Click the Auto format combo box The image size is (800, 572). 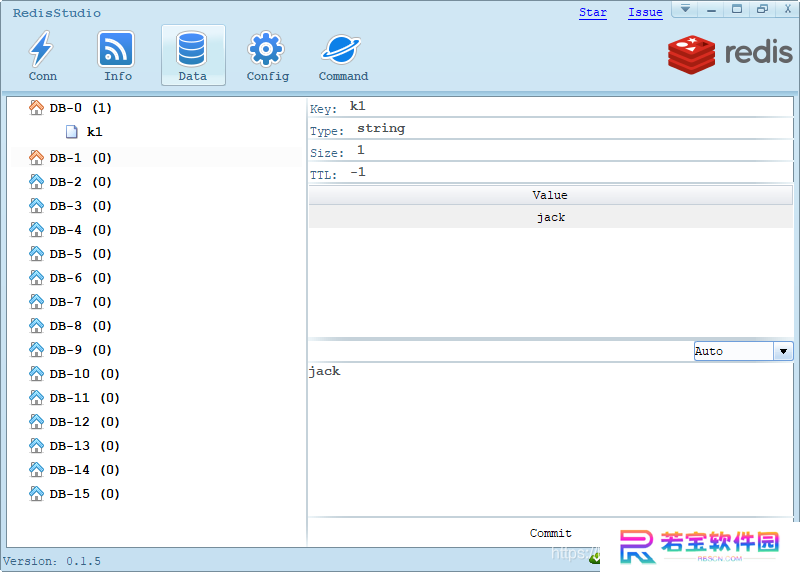[743, 351]
